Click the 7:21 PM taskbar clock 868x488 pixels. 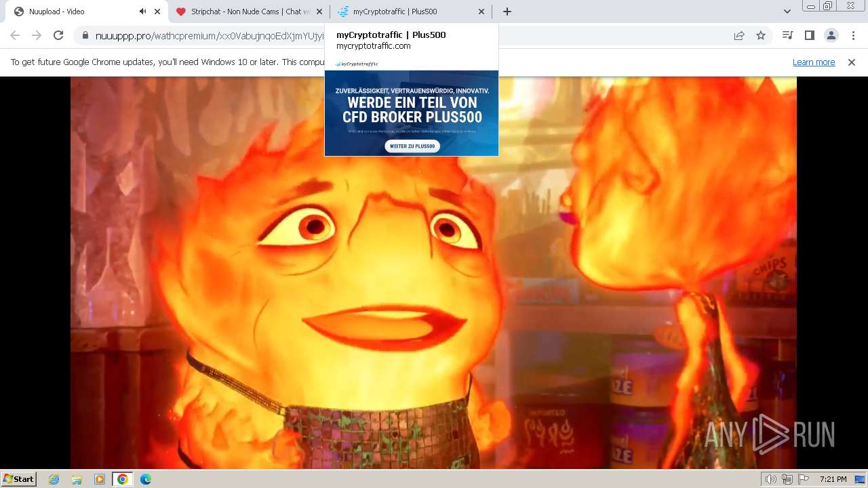coord(833,479)
